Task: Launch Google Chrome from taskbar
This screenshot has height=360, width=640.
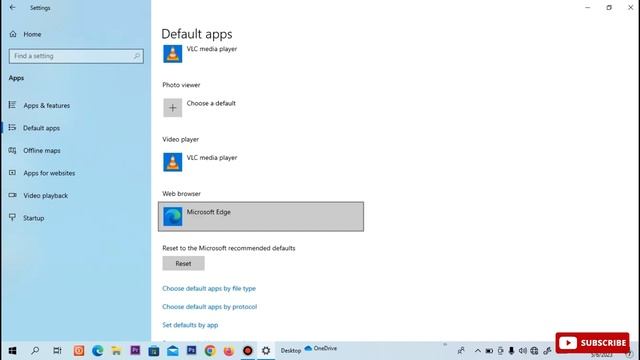Action: (210, 351)
